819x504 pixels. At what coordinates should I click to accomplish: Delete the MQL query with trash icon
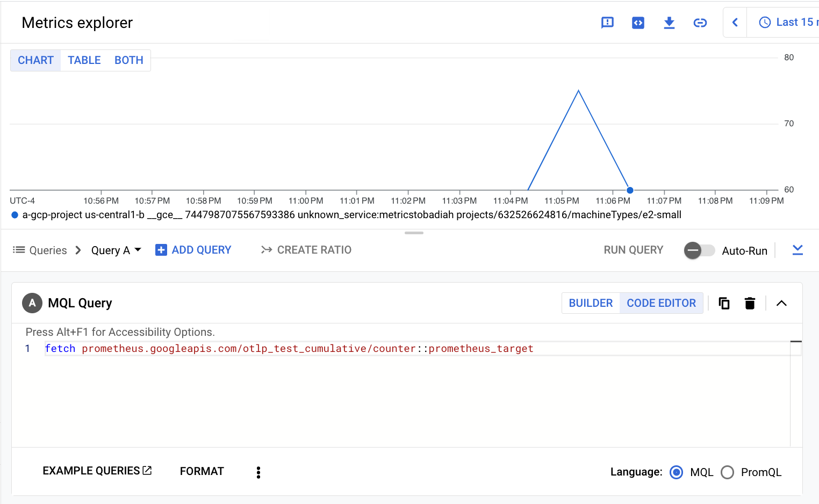click(750, 303)
